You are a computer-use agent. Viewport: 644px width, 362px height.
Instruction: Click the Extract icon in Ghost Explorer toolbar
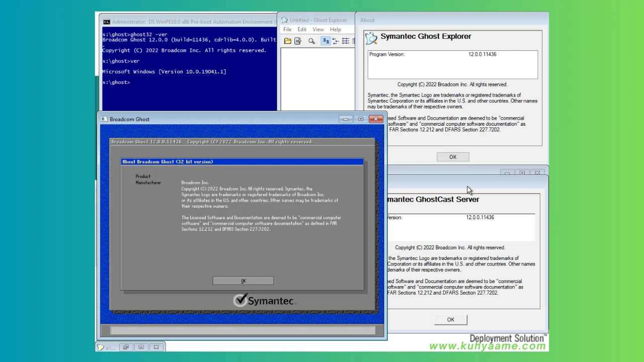(298, 41)
